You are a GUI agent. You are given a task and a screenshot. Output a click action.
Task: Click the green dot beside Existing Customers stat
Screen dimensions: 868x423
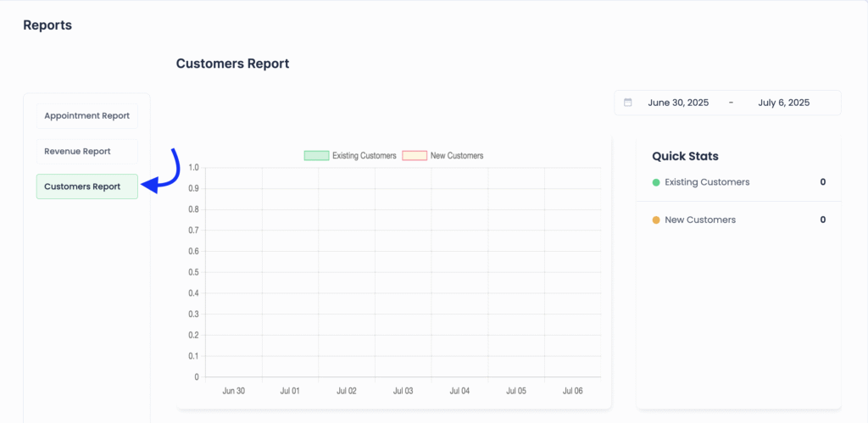coord(656,182)
